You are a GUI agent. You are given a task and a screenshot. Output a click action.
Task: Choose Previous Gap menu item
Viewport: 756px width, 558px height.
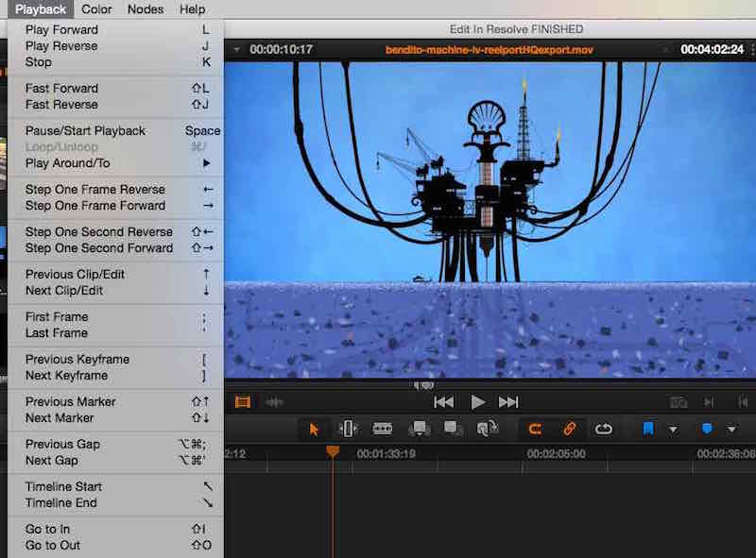(115, 444)
